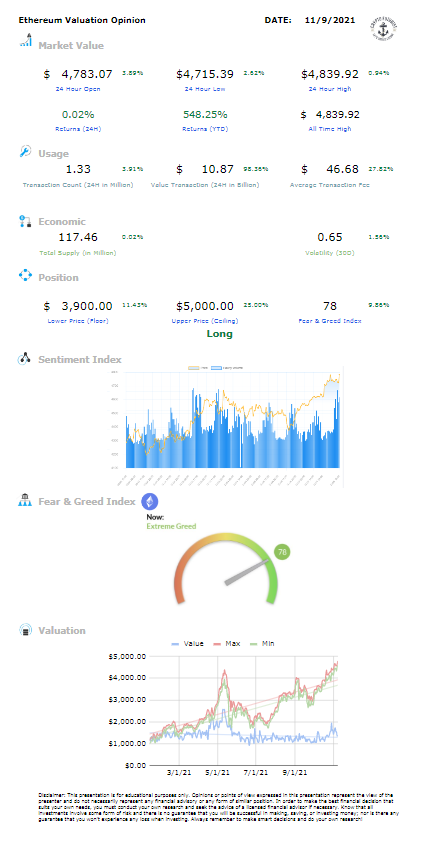Select the $ 4,783.07 open price

coord(78,74)
